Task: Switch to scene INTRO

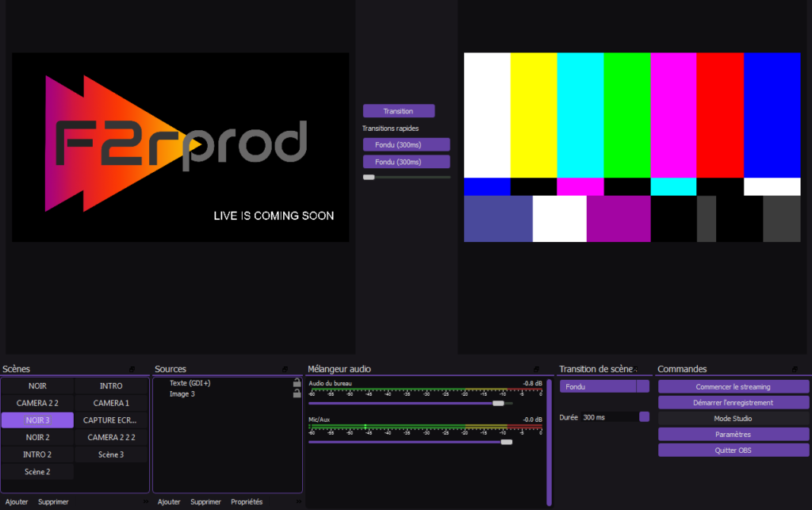Action: [x=111, y=385]
